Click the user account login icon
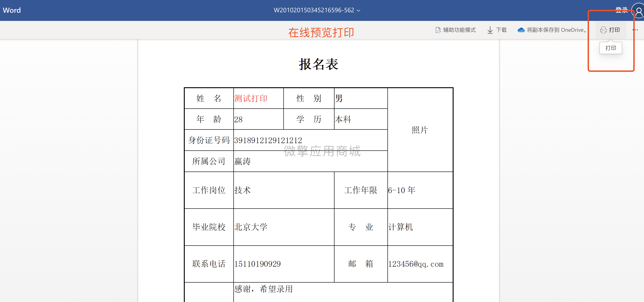Screen dimensions: 644x302 point(637,10)
